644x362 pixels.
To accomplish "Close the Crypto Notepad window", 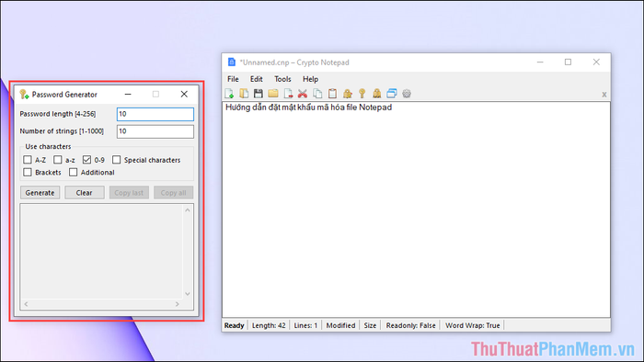I will pyautogui.click(x=596, y=62).
